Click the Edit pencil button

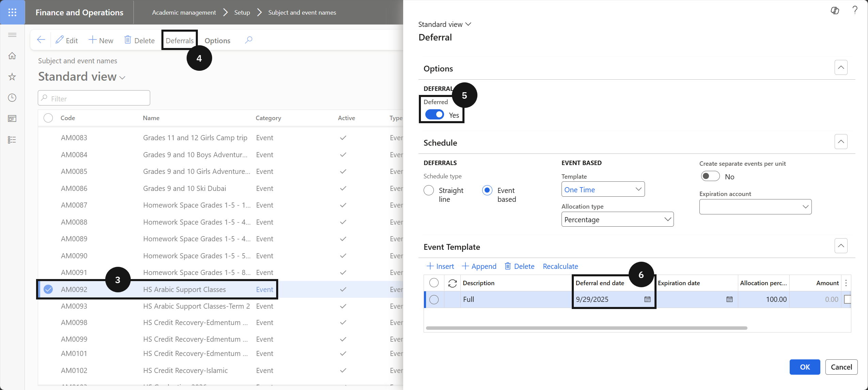[x=67, y=40]
